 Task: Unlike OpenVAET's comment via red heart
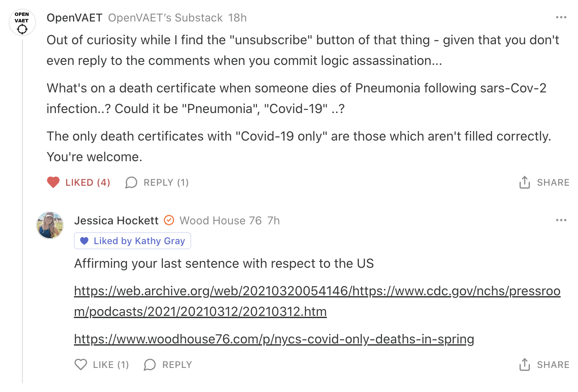(x=53, y=183)
